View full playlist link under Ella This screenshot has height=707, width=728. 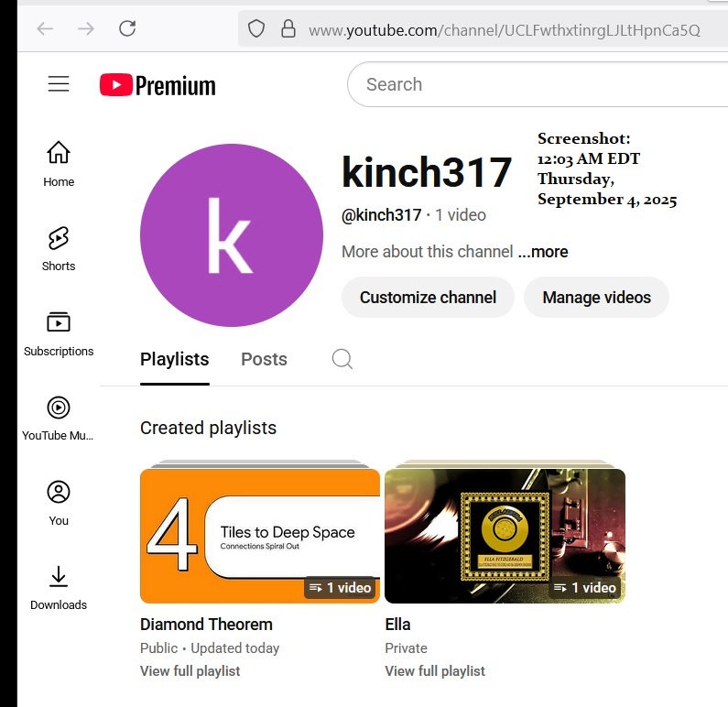[435, 671]
